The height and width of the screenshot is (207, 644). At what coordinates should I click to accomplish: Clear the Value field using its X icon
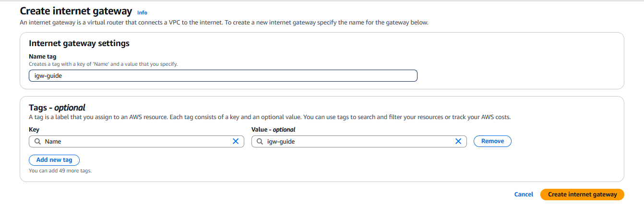point(458,141)
